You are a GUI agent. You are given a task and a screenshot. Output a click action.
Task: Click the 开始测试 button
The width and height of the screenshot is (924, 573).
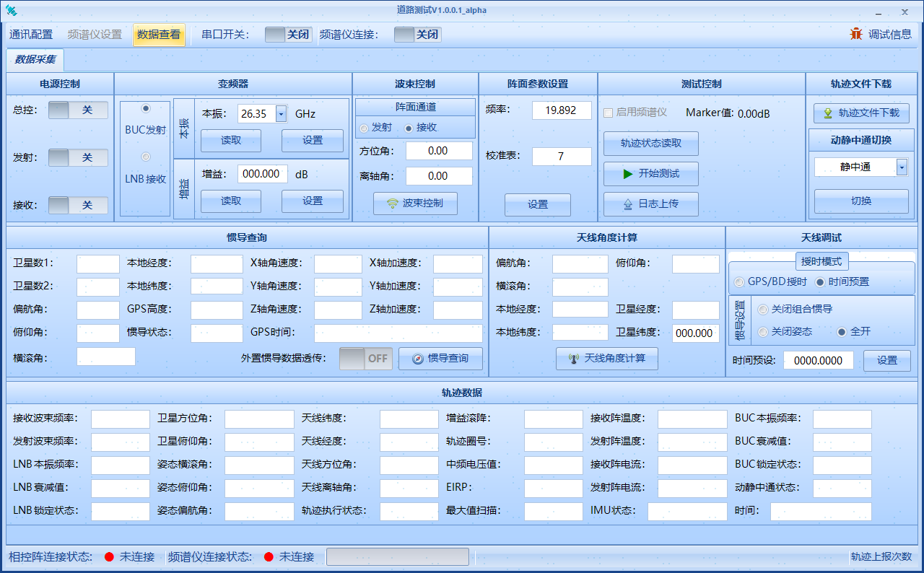tap(651, 174)
